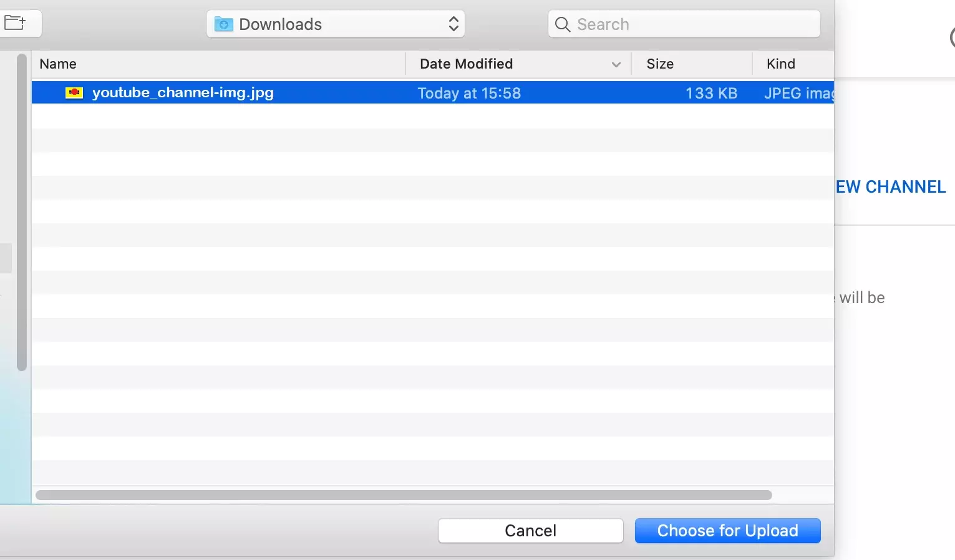
Task: Click the sidebar vertical scrollbar
Action: [x=22, y=212]
